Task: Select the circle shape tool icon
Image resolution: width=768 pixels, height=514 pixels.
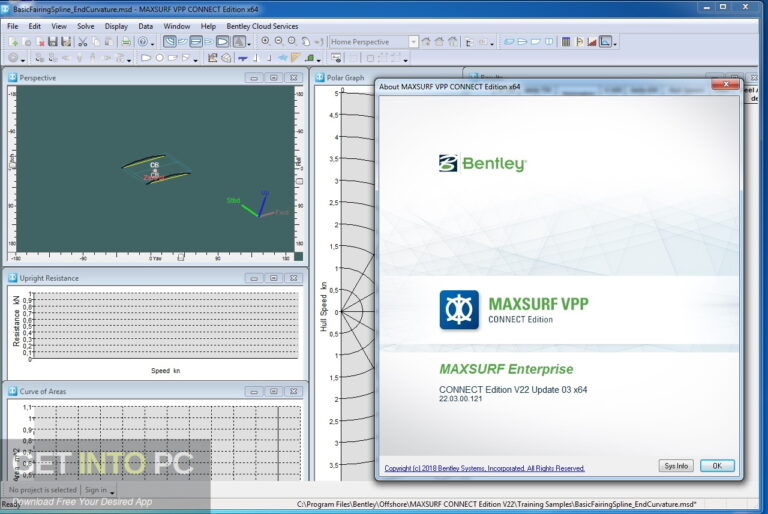Action: (160, 58)
